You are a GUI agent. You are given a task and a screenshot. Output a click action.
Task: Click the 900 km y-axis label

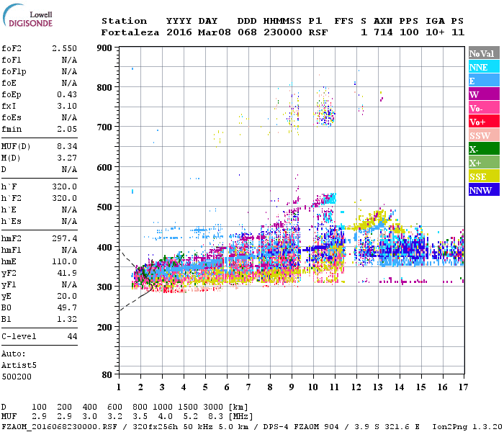pyautogui.click(x=104, y=48)
